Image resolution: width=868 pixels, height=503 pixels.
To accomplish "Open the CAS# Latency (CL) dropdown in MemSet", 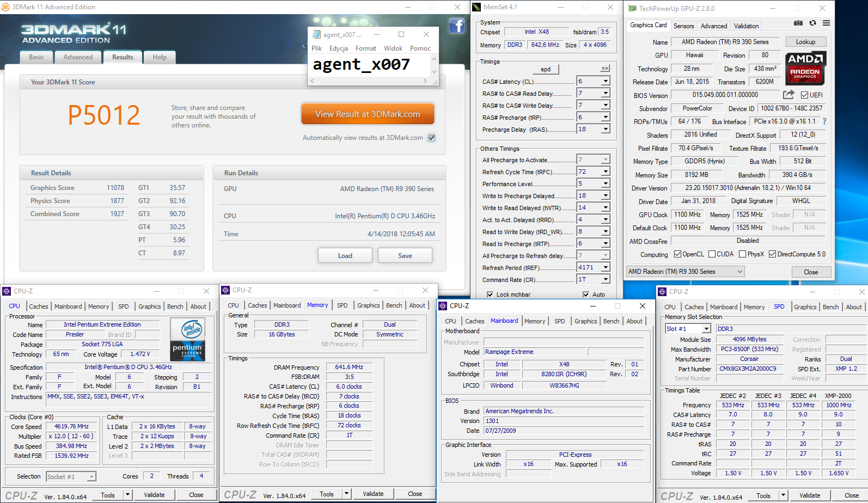I will click(606, 81).
